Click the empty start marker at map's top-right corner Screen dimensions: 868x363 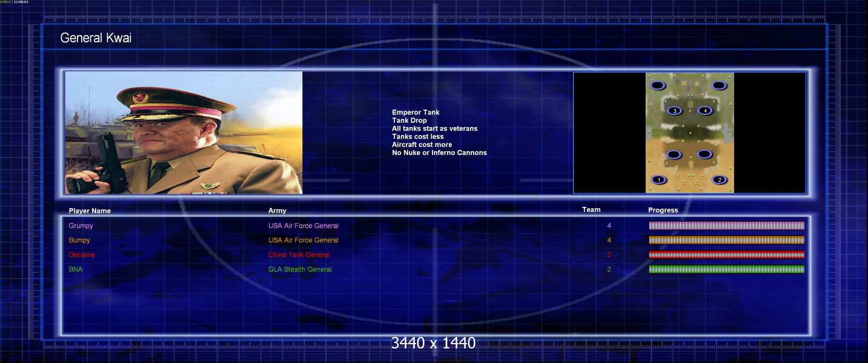tap(719, 85)
